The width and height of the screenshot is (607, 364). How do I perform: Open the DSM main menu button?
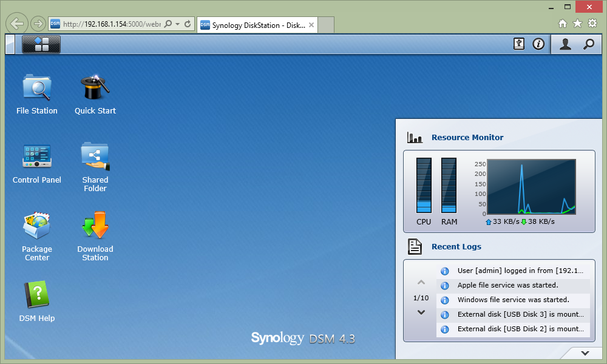pos(41,44)
